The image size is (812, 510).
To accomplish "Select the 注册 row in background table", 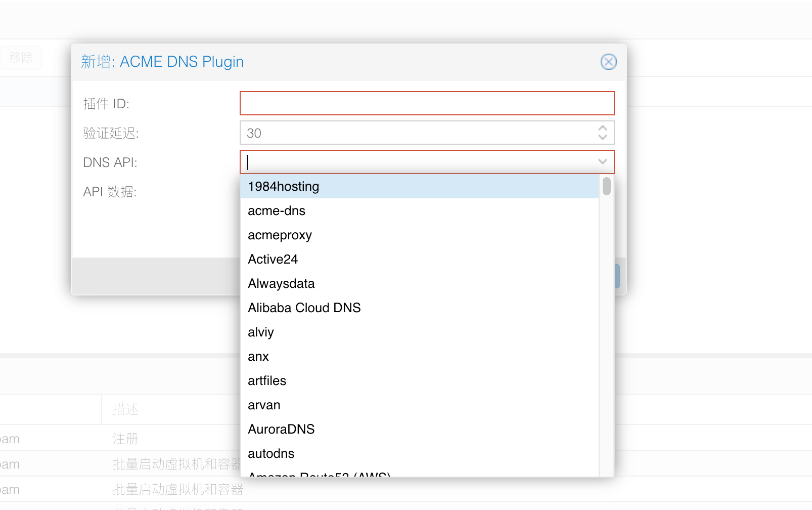I will coord(125,439).
